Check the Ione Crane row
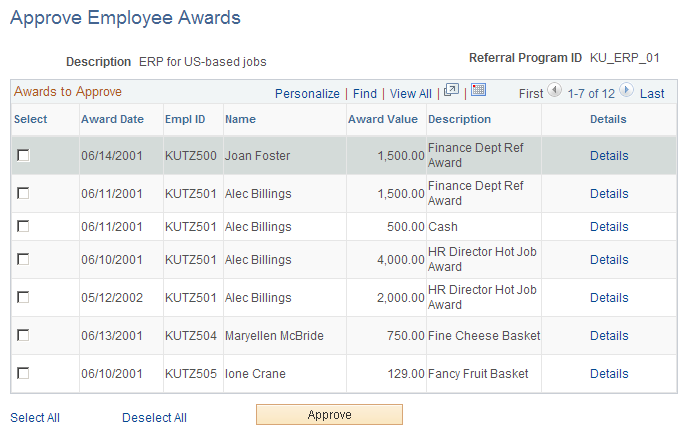This screenshot has width=693, height=436. tap(23, 373)
